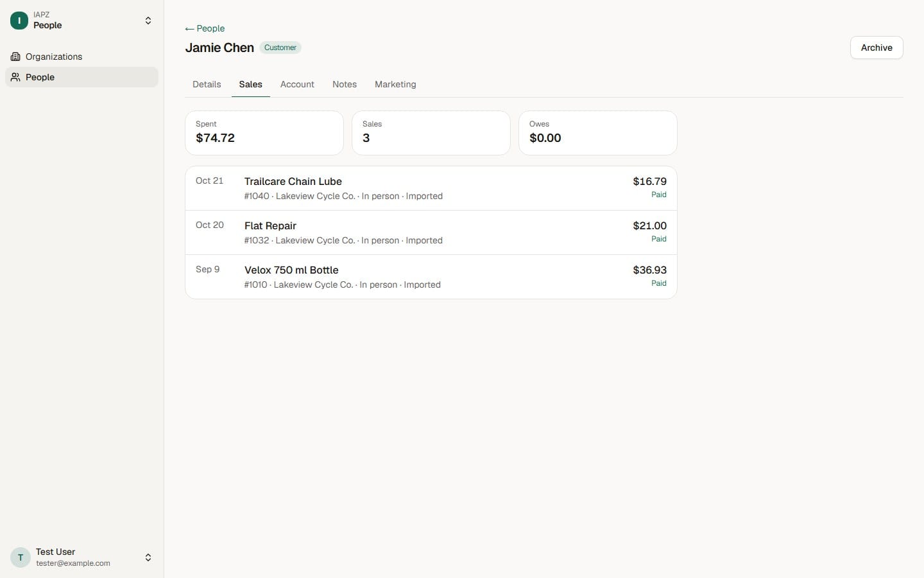Viewport: 924px width, 578px height.
Task: Click the Sales count card
Action: [x=431, y=133]
